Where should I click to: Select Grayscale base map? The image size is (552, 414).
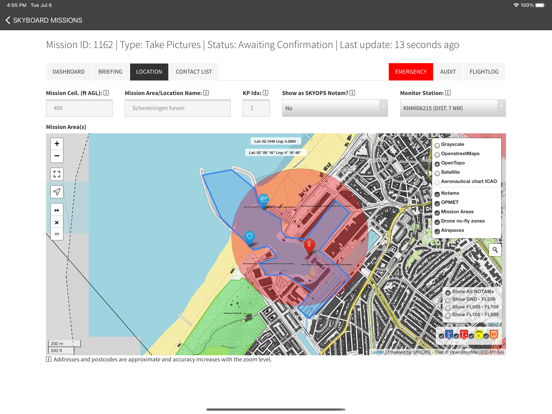[x=437, y=145]
